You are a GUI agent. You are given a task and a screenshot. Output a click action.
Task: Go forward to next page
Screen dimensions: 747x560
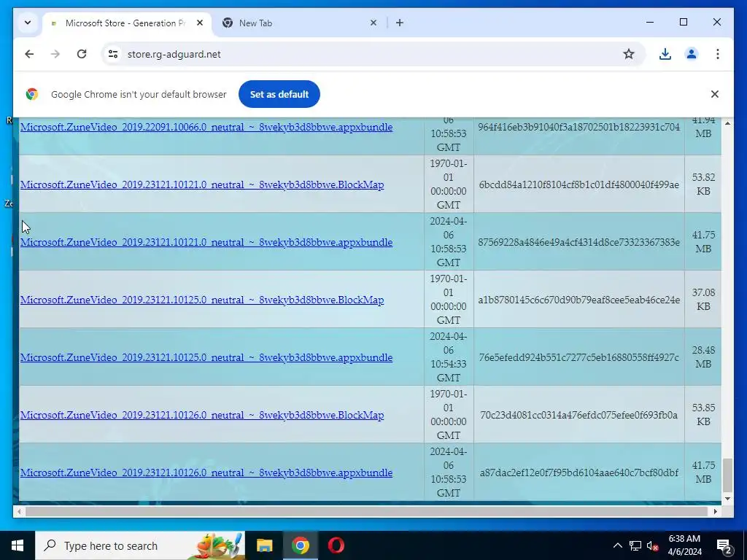(55, 54)
